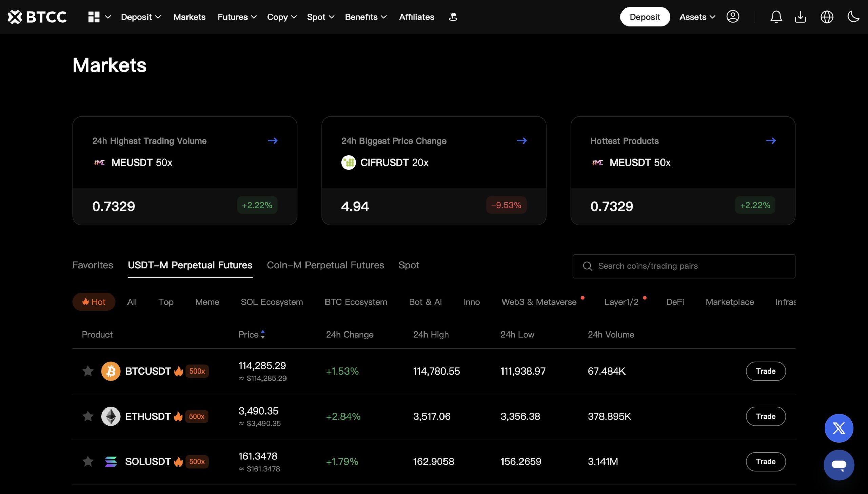Expand the Assets dropdown
The height and width of the screenshot is (494, 868).
(697, 17)
